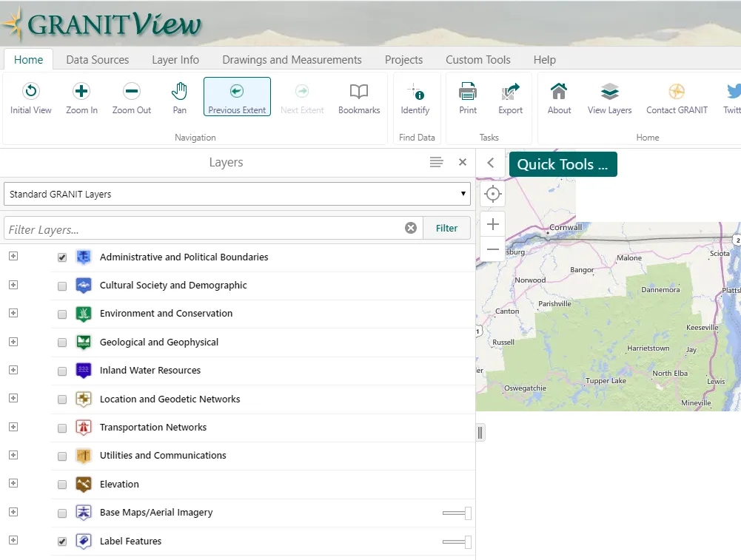Check the Utilities and Communications box

click(x=62, y=456)
